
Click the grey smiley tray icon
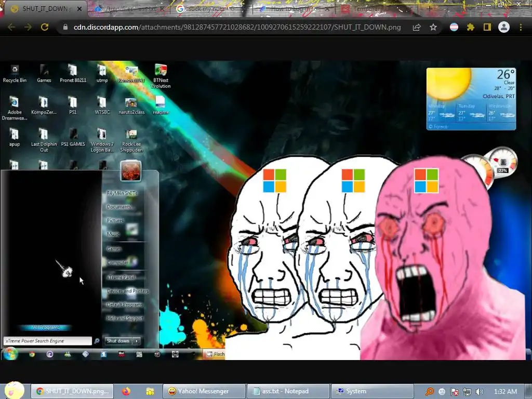pos(442,392)
